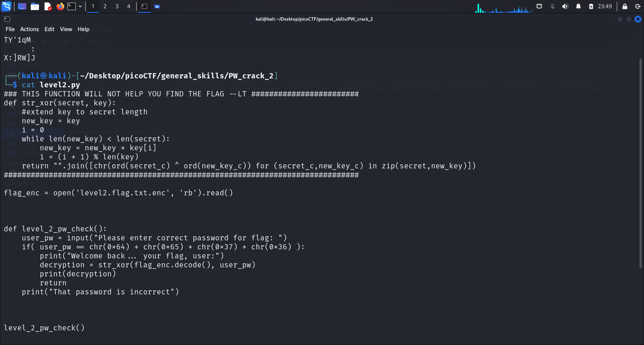Click the terminal emulator launcher icon
644x345 pixels.
click(x=71, y=6)
